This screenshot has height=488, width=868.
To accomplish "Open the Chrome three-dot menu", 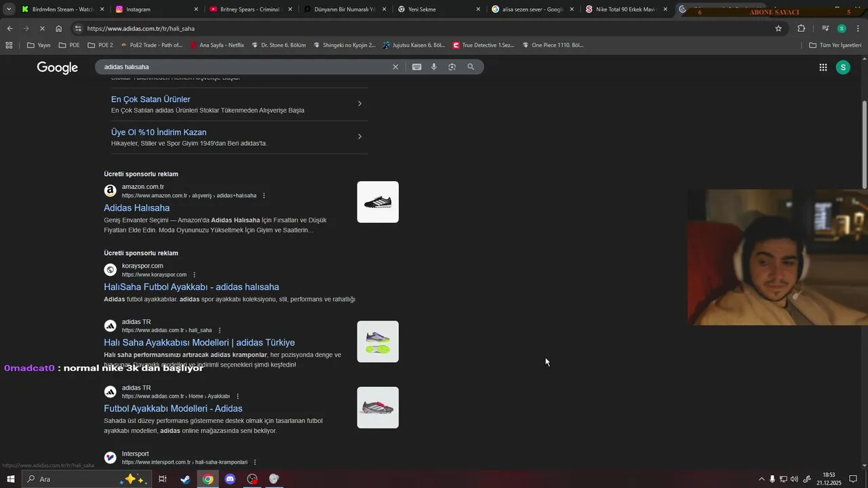I will tap(858, 28).
